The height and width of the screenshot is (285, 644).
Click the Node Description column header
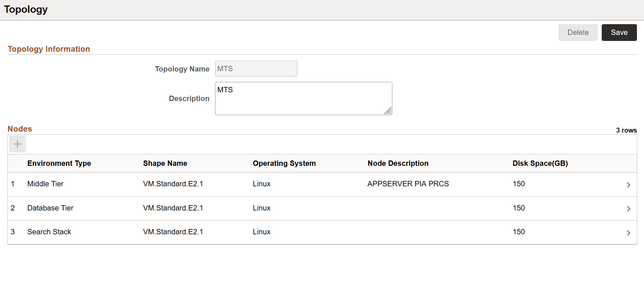[x=398, y=163]
